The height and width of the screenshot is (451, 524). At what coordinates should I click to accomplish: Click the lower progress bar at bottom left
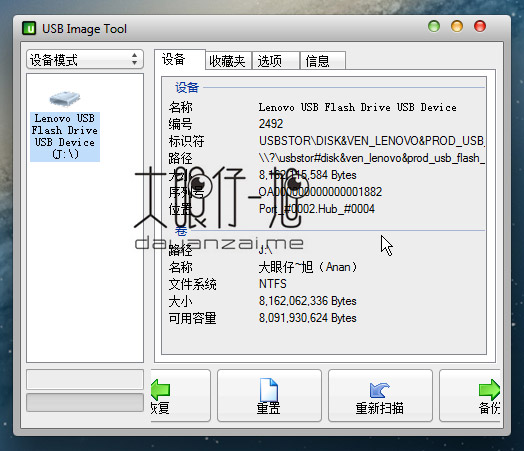85,403
